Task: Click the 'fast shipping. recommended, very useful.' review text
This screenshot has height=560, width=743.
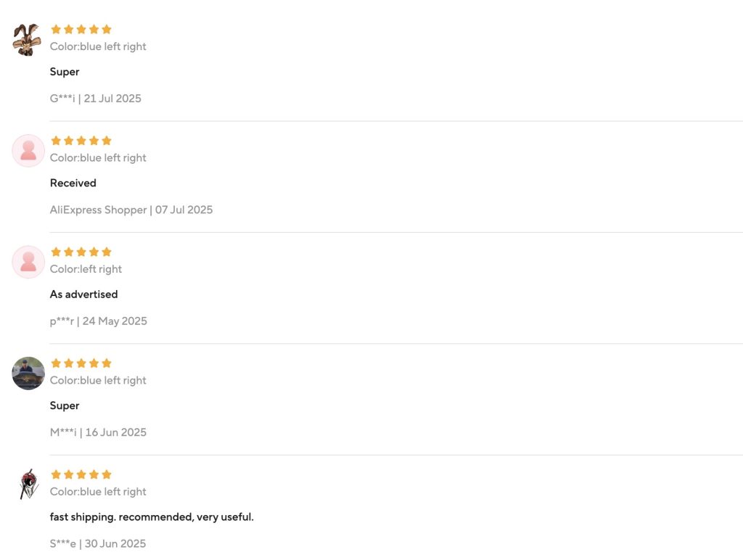Action: pos(152,517)
